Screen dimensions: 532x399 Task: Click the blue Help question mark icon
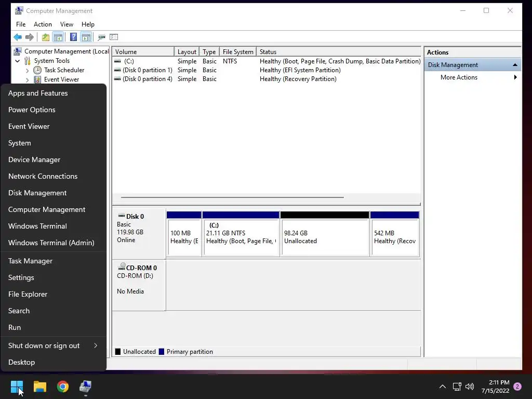[73, 37]
